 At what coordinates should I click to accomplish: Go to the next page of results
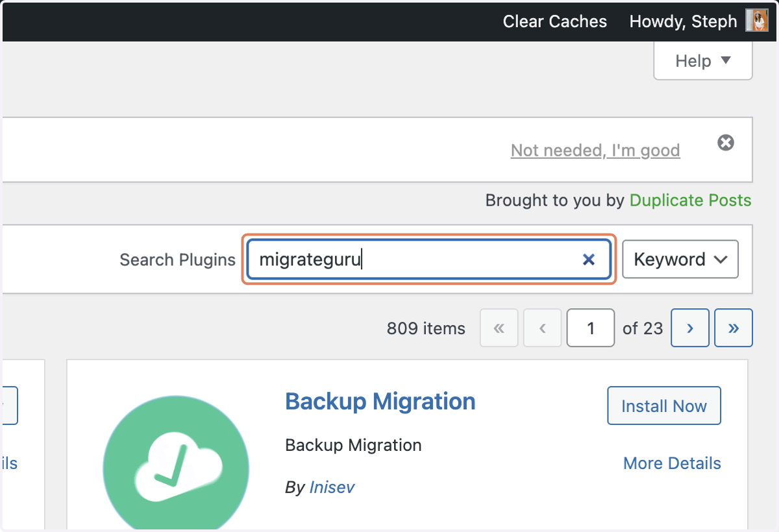click(689, 328)
